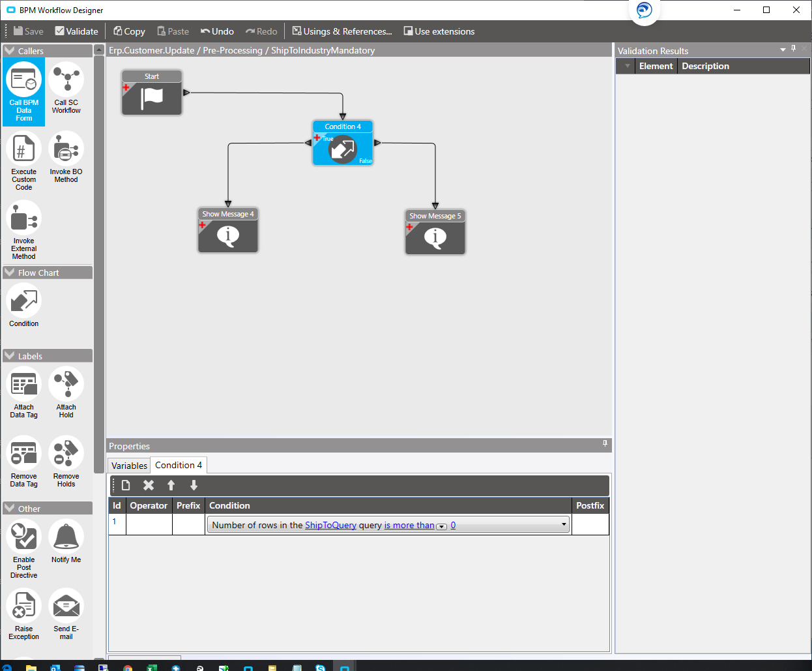Pick the Condition flow chart element
812x671 pixels.
coord(24,305)
